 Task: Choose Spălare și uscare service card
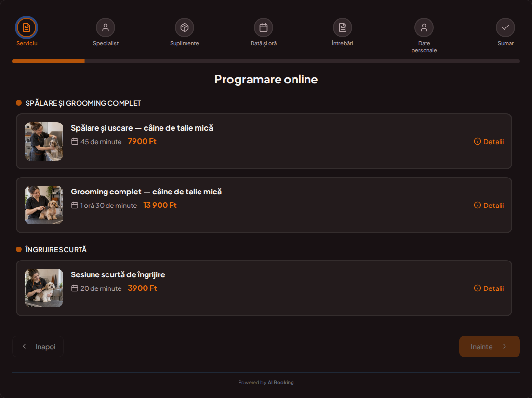[264, 141]
